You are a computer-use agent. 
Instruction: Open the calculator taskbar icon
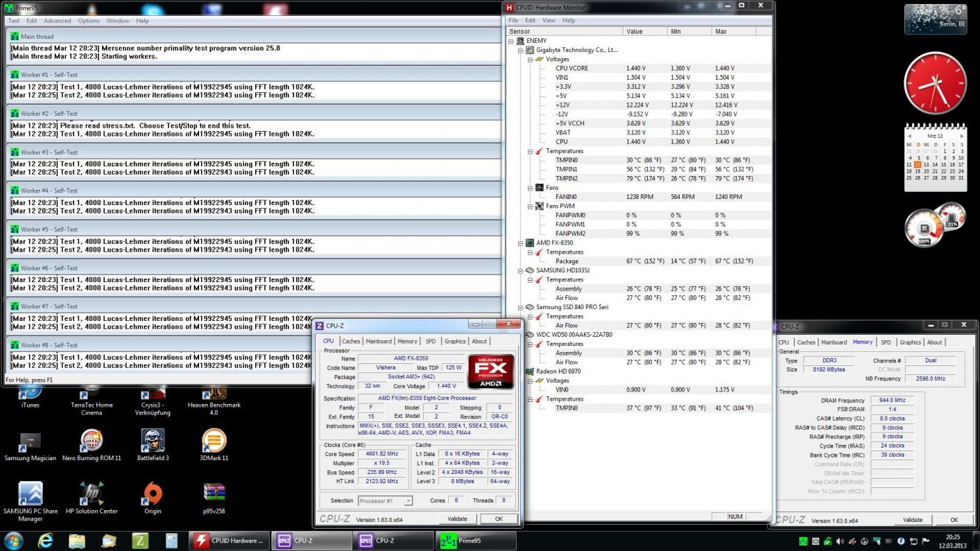pyautogui.click(x=172, y=541)
